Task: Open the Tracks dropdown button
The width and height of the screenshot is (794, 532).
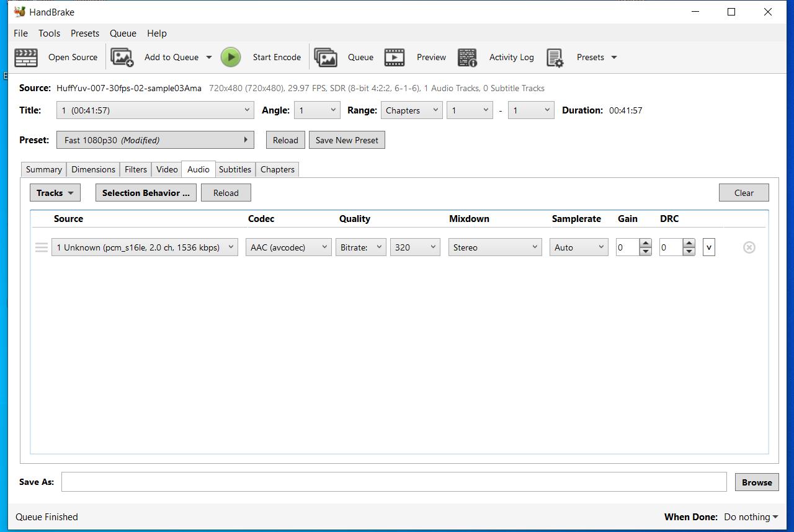Action: click(x=55, y=193)
